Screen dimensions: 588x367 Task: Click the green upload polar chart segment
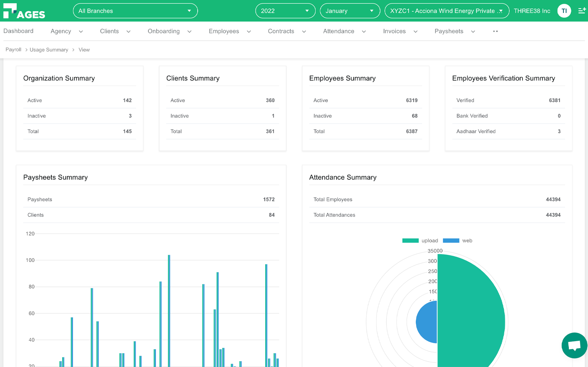pyautogui.click(x=471, y=317)
